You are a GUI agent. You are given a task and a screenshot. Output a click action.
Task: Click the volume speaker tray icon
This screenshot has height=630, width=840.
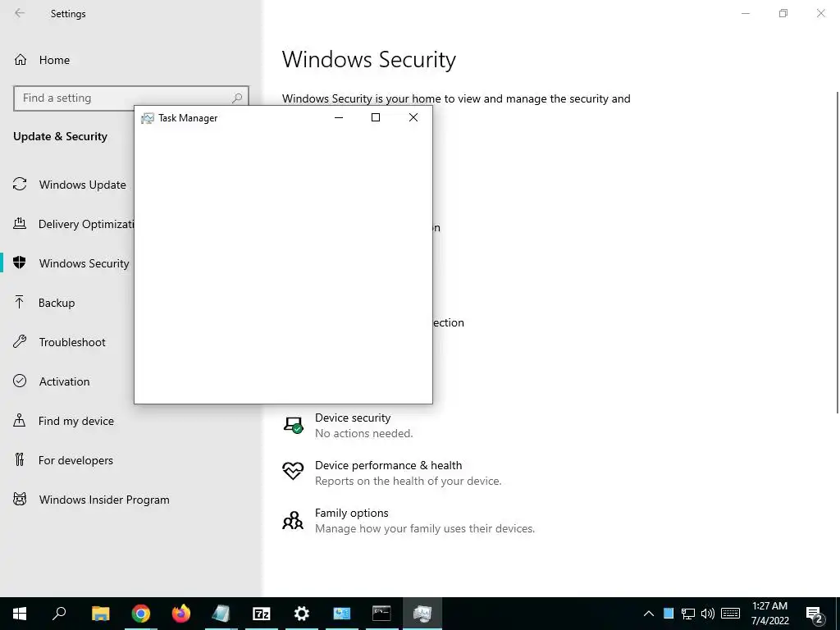(708, 614)
